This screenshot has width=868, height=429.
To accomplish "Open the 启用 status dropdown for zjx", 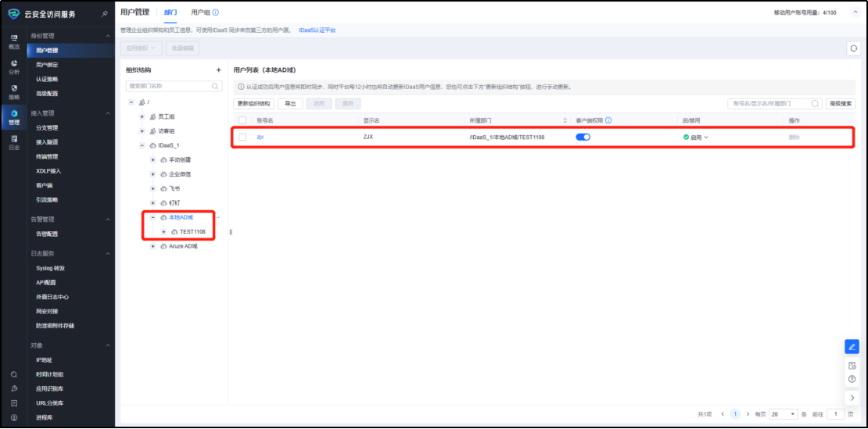I will coord(695,137).
